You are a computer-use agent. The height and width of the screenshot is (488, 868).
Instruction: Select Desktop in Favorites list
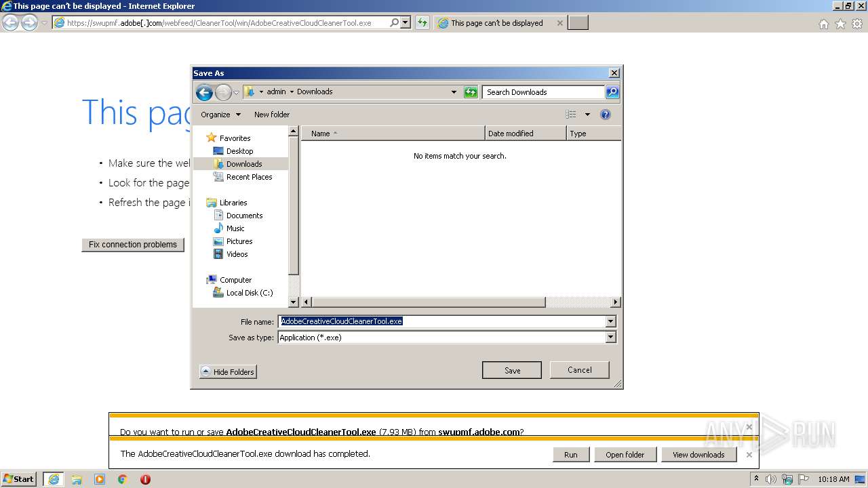point(239,151)
